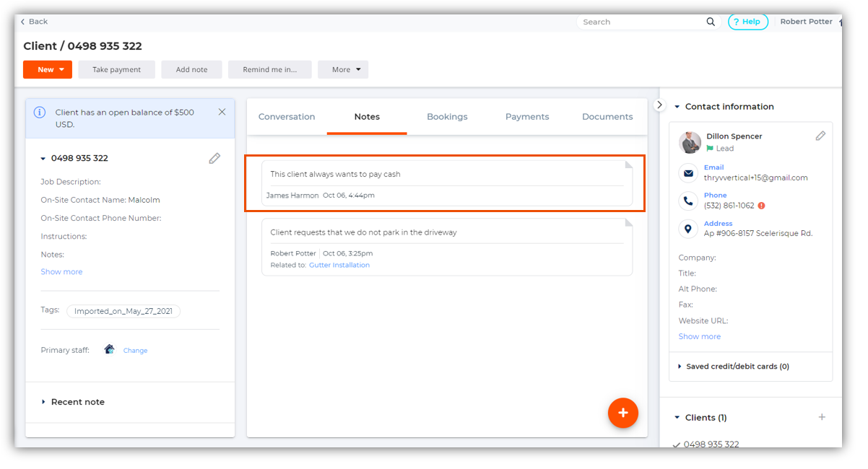Click the Add note button
The height and width of the screenshot is (469, 868).
click(x=191, y=69)
